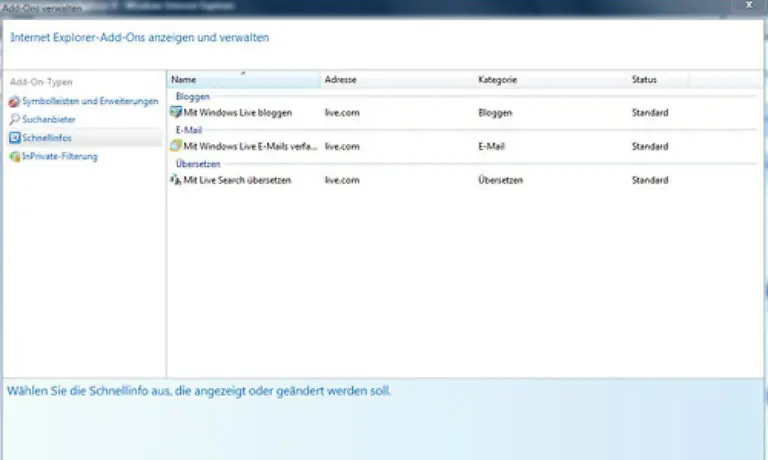Select InPrivate-Filterung add-on type

pyautogui.click(x=60, y=157)
